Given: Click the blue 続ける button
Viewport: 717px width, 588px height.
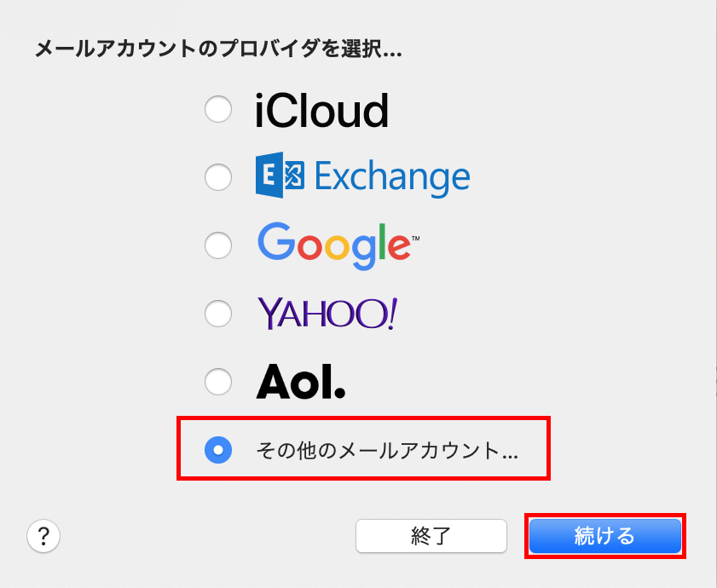Looking at the screenshot, I should (x=605, y=535).
